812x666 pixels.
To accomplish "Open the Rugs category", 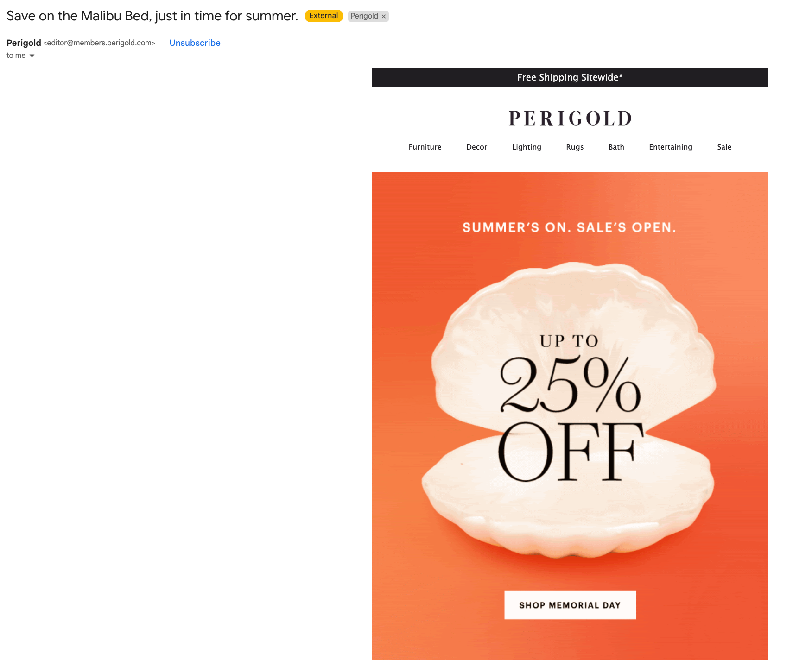I will 575,147.
